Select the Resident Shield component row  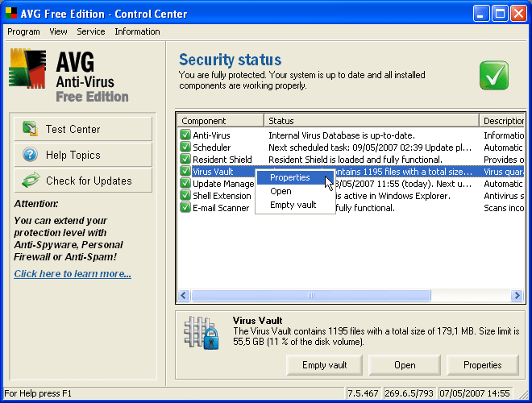click(351, 159)
